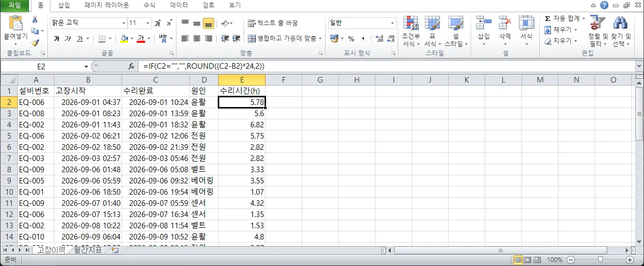
Task: Click 자동 합계 AutoSum button
Action: tap(562, 18)
